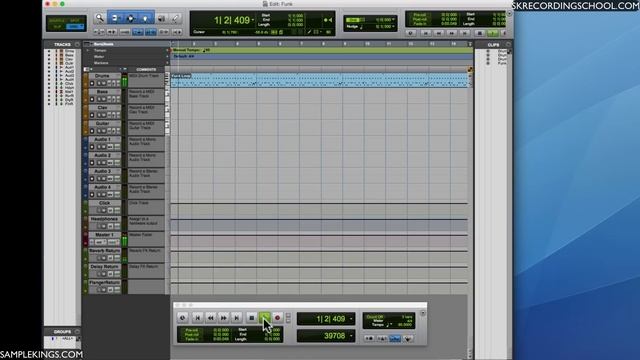Select Slip edit mode

[58, 27]
